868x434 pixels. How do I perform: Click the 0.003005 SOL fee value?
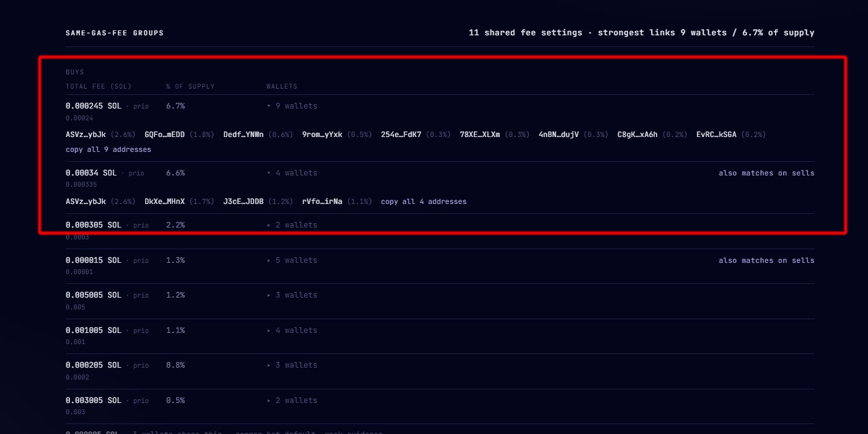click(x=94, y=401)
